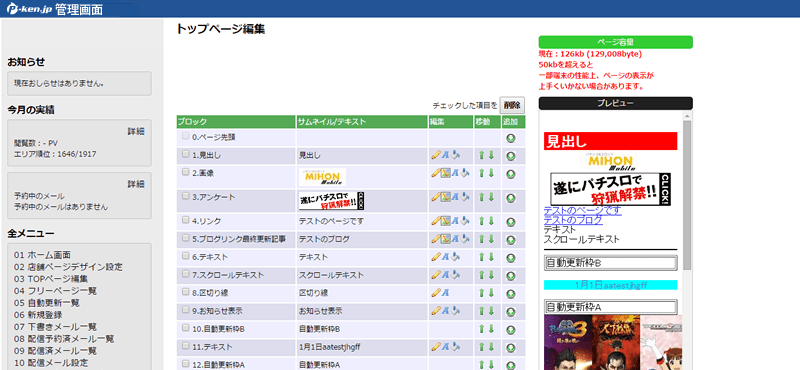Click the preview panel vertical scrollbar
This screenshot has width=800, height=370.
pyautogui.click(x=687, y=194)
